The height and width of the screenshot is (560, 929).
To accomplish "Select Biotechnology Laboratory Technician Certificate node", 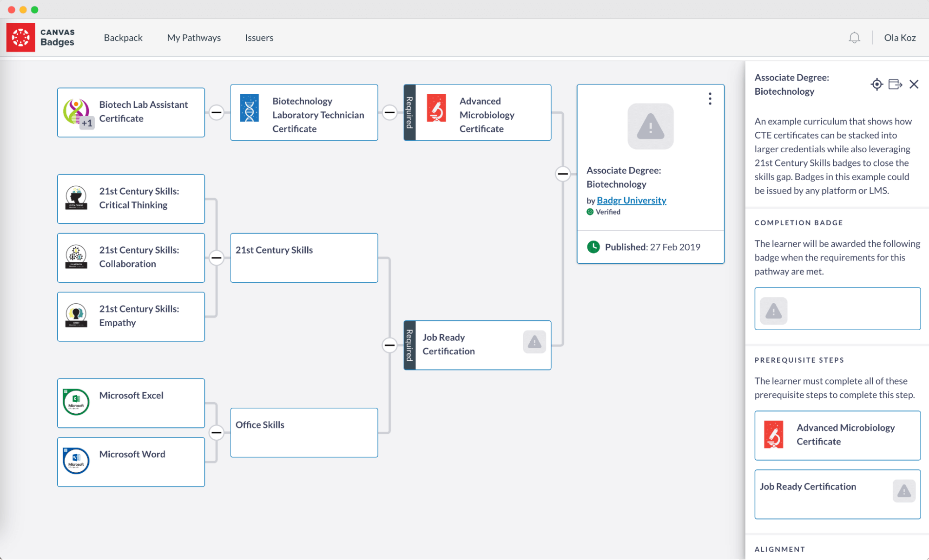I will [x=304, y=112].
